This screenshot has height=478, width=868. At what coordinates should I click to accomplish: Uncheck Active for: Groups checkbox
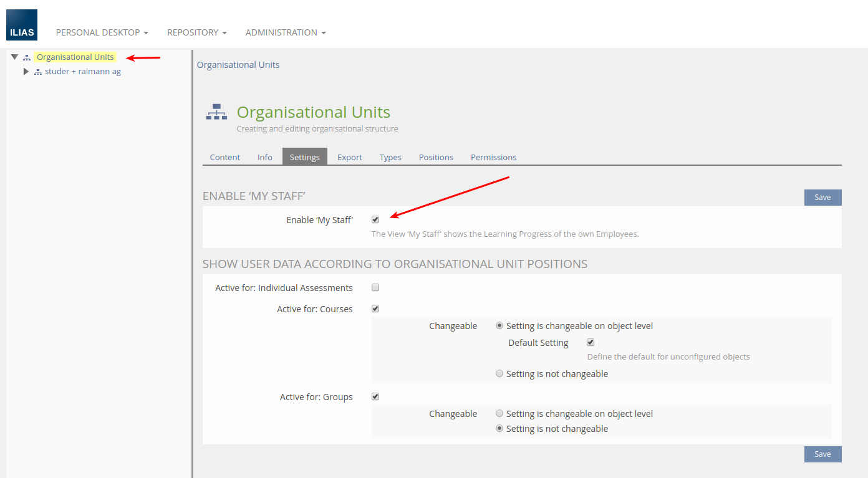[x=375, y=396]
